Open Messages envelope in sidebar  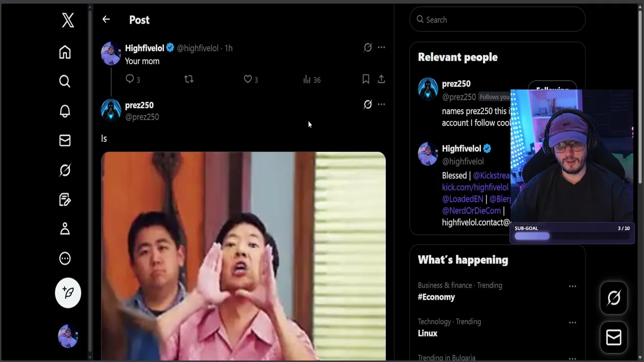[x=65, y=140]
